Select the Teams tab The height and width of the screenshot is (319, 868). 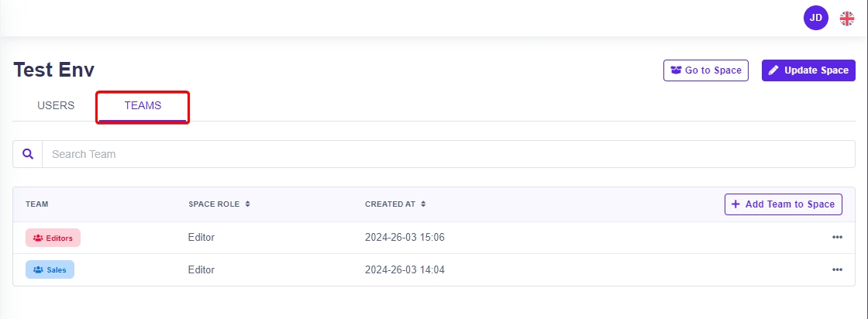point(143,106)
